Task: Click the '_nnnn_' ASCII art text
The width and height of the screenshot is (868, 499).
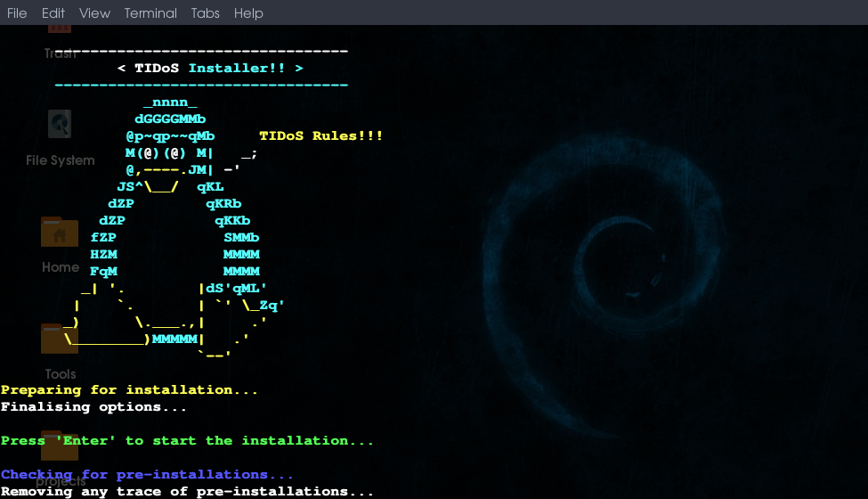Action: tap(170, 102)
